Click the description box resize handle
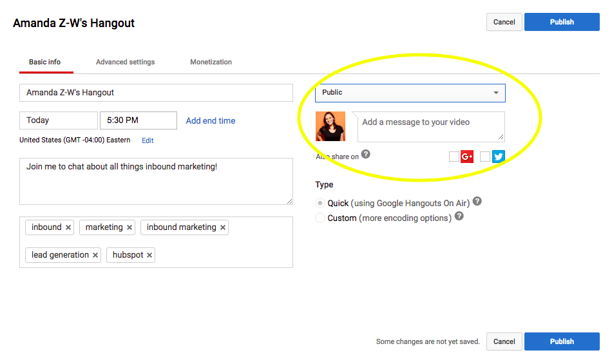 pyautogui.click(x=289, y=201)
